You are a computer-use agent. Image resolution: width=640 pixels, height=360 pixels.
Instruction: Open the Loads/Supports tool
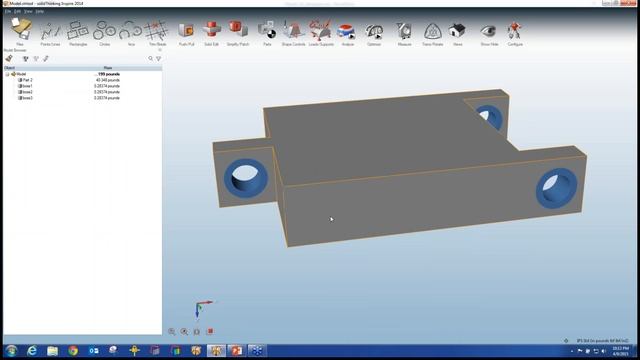[321, 33]
